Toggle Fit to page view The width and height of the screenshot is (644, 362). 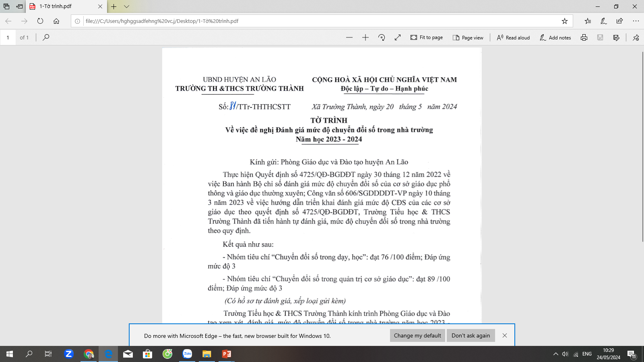click(x=427, y=37)
